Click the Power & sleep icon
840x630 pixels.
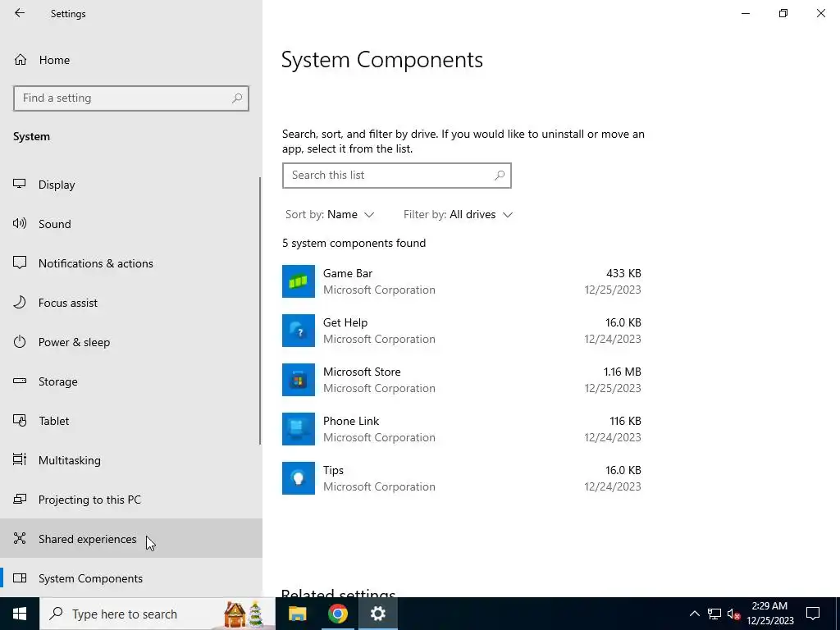(20, 342)
